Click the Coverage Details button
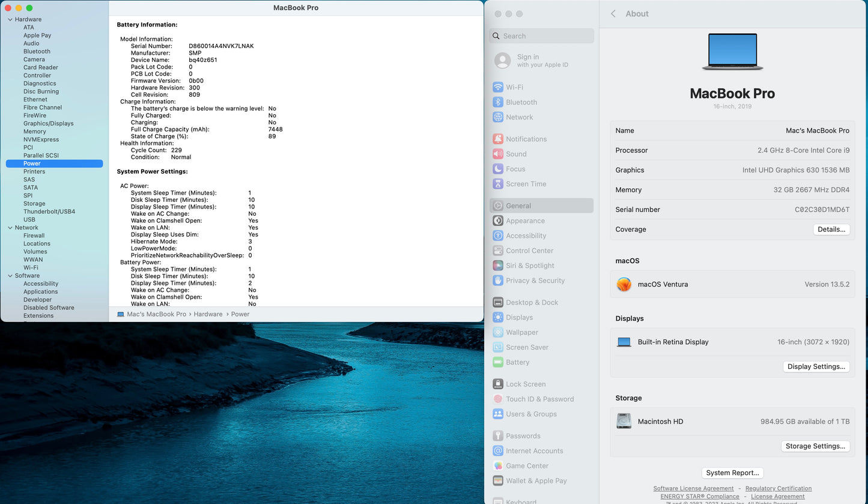The height and width of the screenshot is (504, 868). click(831, 229)
